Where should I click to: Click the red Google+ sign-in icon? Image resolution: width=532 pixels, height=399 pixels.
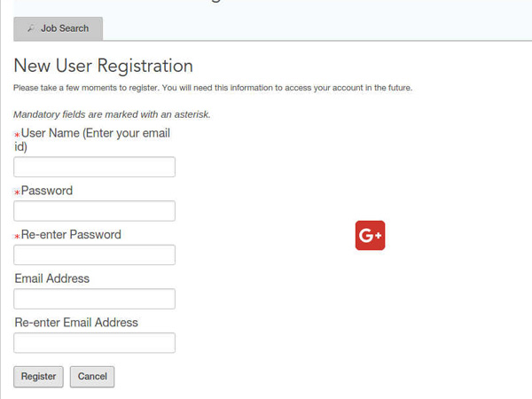pyautogui.click(x=370, y=236)
